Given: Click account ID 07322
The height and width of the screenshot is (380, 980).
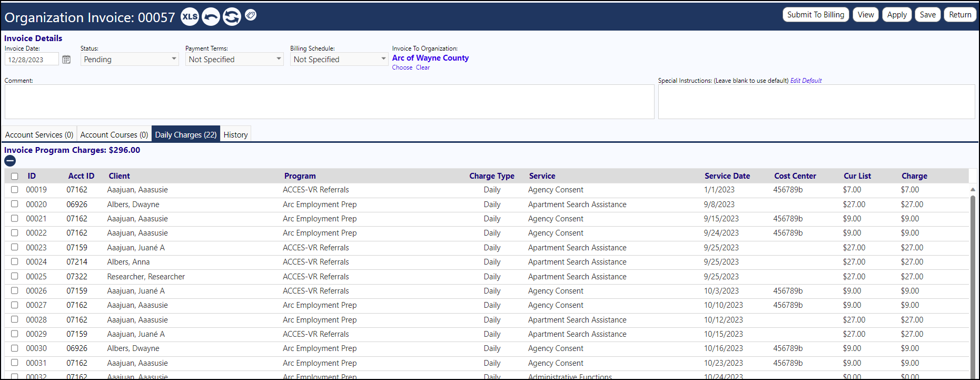Looking at the screenshot, I should 77,277.
